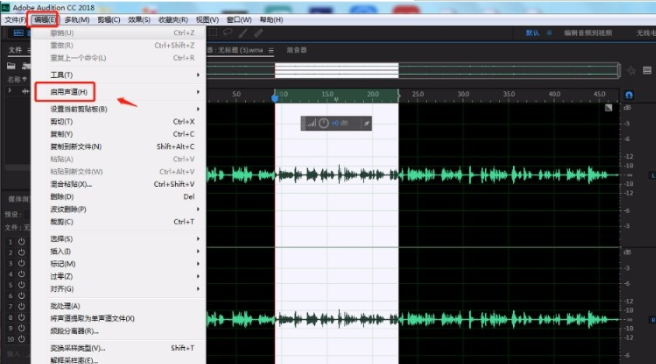Image resolution: width=656 pixels, height=364 pixels.
Task: Toggle power for effects slot 6
Action: pos(21,296)
